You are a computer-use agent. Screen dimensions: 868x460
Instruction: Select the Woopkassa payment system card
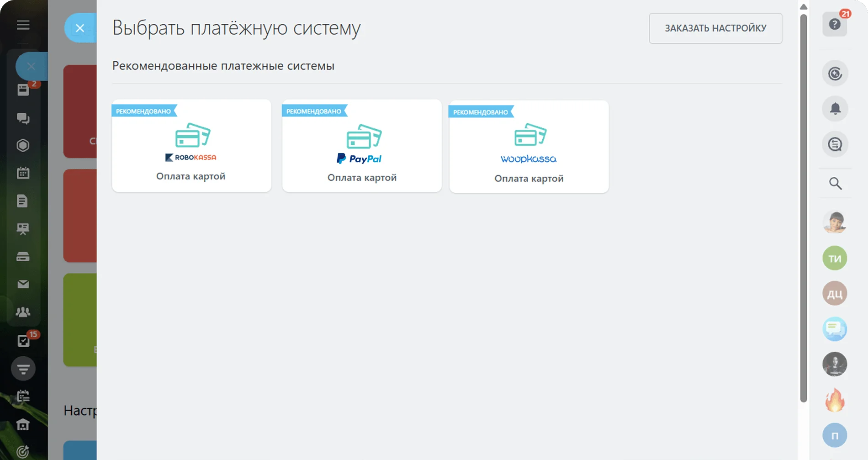click(529, 147)
